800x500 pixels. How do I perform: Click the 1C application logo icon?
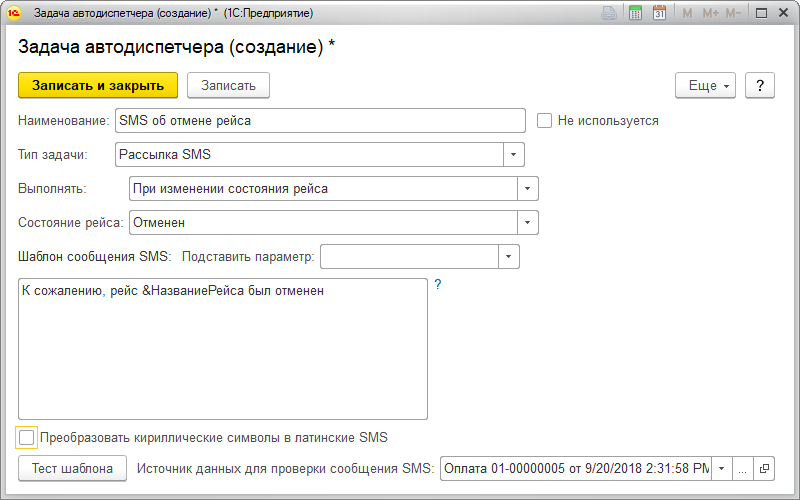tap(15, 14)
